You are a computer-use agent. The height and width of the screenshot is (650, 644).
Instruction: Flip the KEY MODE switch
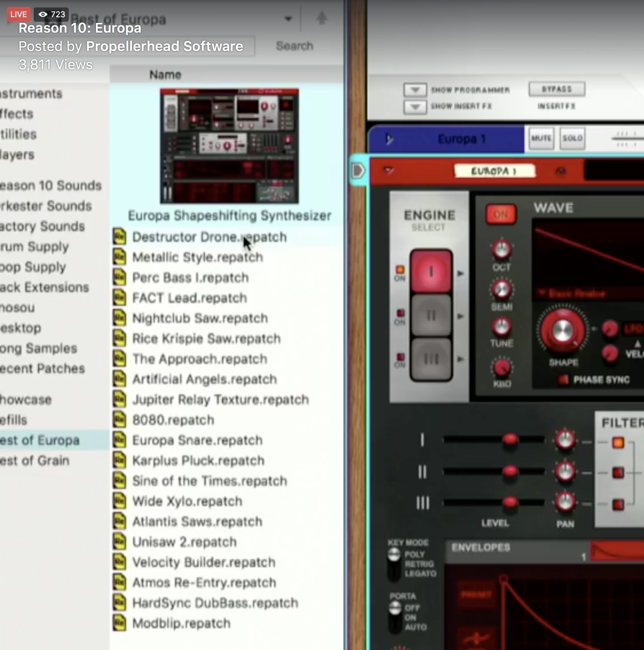tap(394, 564)
